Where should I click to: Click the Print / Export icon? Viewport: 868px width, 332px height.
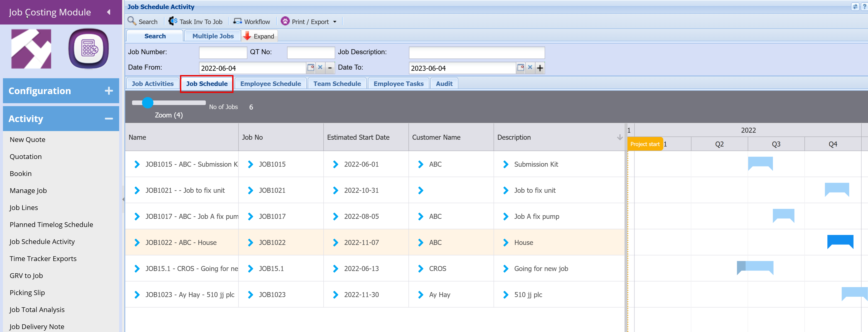point(285,21)
